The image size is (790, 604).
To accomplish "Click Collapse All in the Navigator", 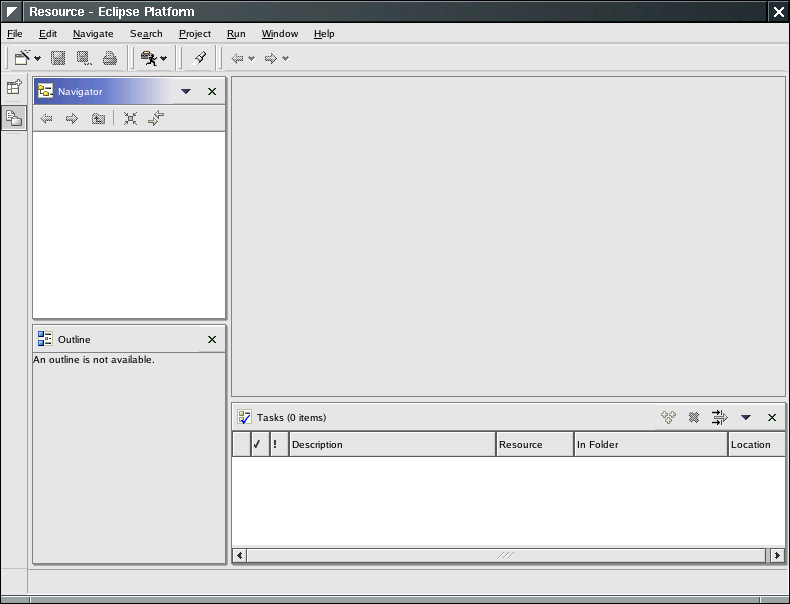I will coord(130,118).
